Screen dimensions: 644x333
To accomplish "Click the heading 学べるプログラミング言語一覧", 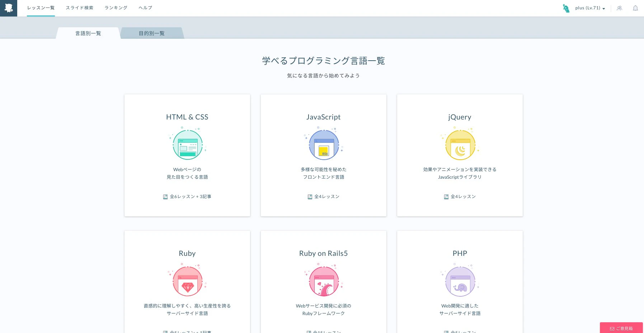I will tap(324, 61).
